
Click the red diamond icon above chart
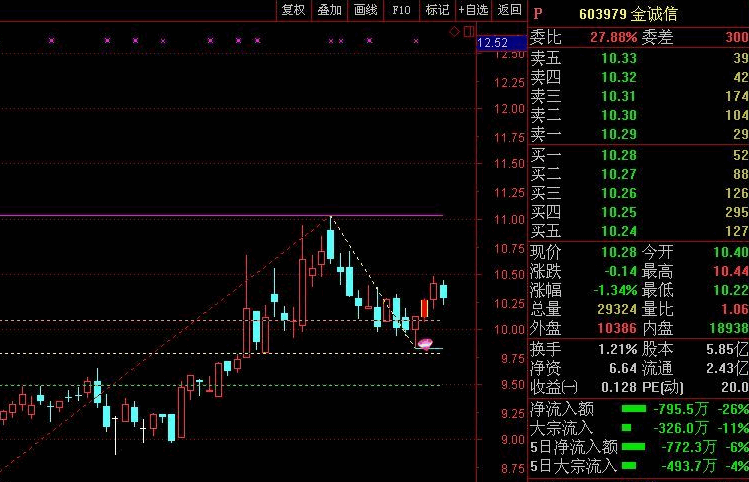455,32
